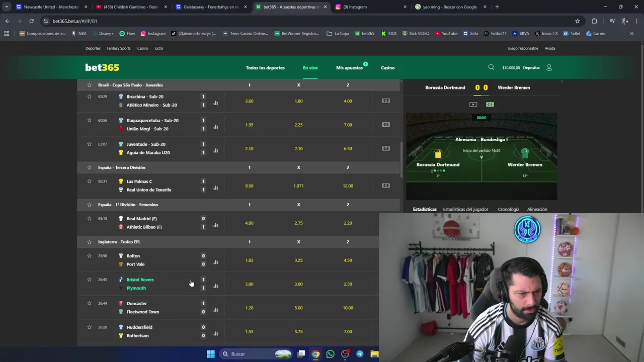644x362 pixels.
Task: Open the La Copa bookmark folder
Action: [338, 33]
